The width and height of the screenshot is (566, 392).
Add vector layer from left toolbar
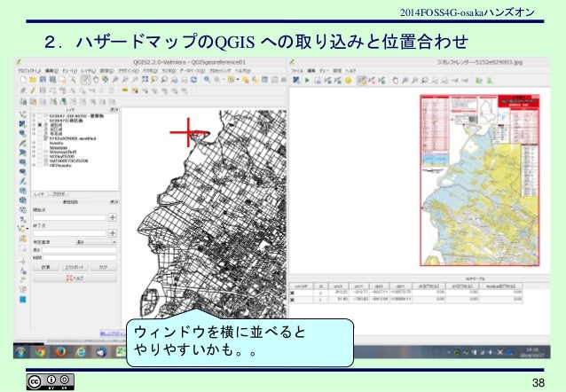[22, 114]
